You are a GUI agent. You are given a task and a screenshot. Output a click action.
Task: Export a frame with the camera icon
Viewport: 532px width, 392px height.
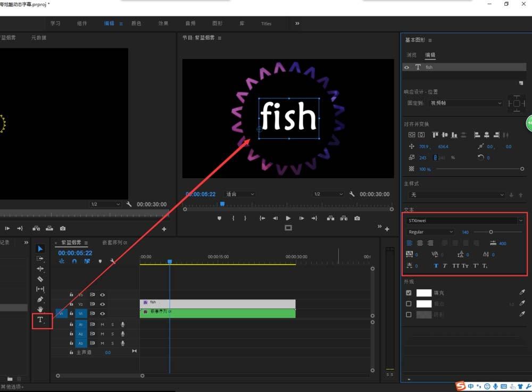(x=357, y=218)
